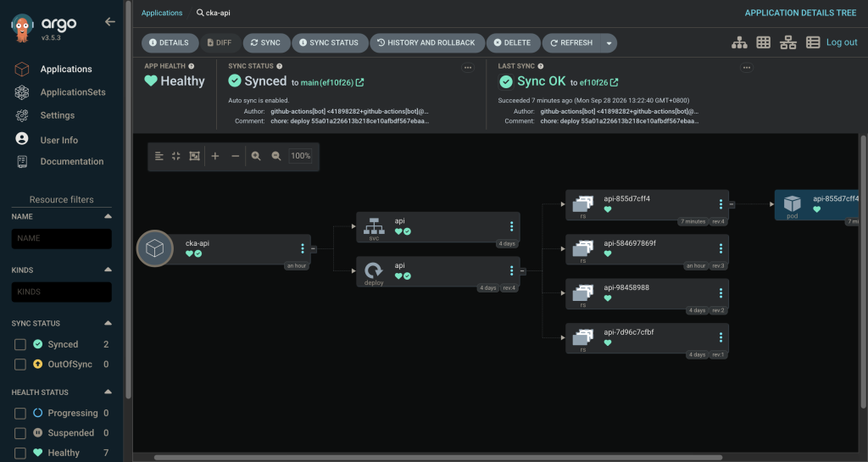Click the Sync Status help icon
This screenshot has width=868, height=462.
coord(280,66)
